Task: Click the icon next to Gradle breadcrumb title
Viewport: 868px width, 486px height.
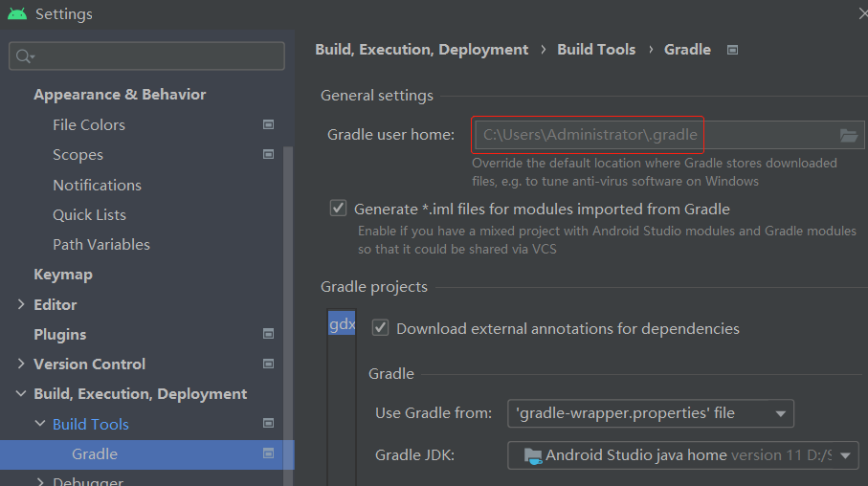Action: (x=732, y=50)
